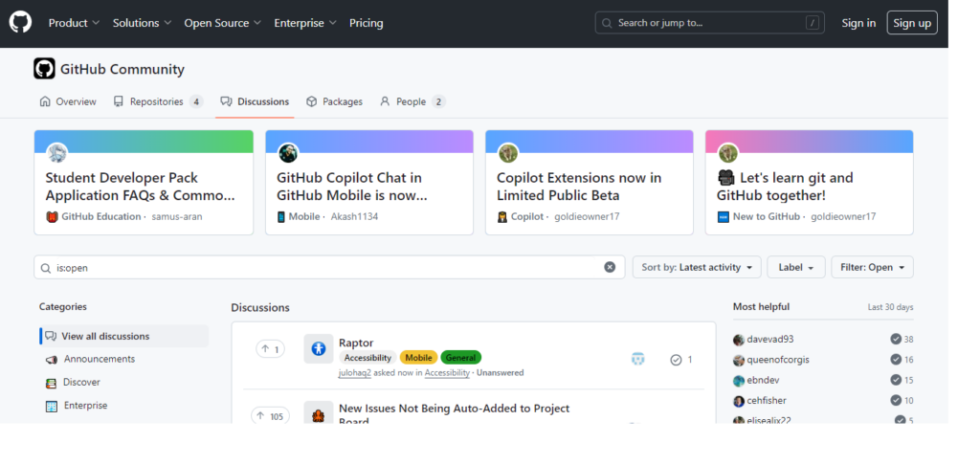The image size is (980, 465).
Task: Expand the Product menu
Action: pyautogui.click(x=74, y=23)
